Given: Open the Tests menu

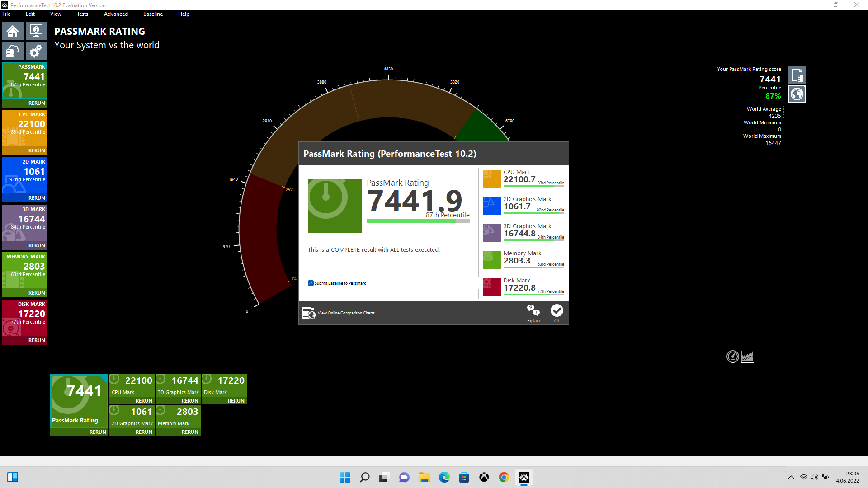Looking at the screenshot, I should click(82, 14).
